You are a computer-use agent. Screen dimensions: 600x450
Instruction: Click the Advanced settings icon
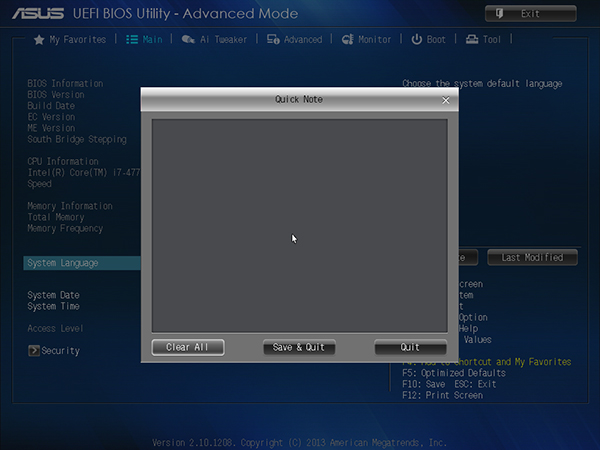(x=273, y=39)
